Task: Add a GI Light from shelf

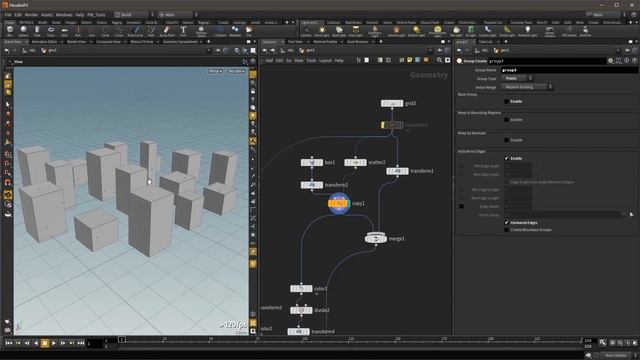Action: pyautogui.click(x=471, y=31)
